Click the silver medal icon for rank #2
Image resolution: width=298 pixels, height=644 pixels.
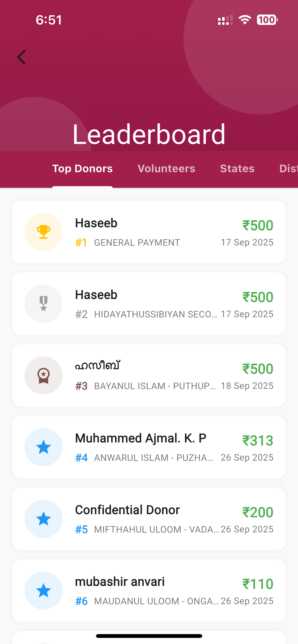[44, 304]
